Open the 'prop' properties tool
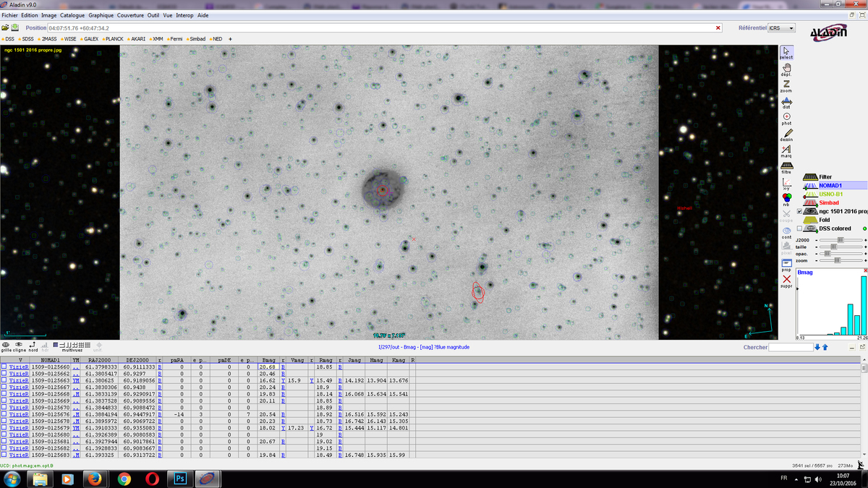This screenshot has height=488, width=868. 786,264
